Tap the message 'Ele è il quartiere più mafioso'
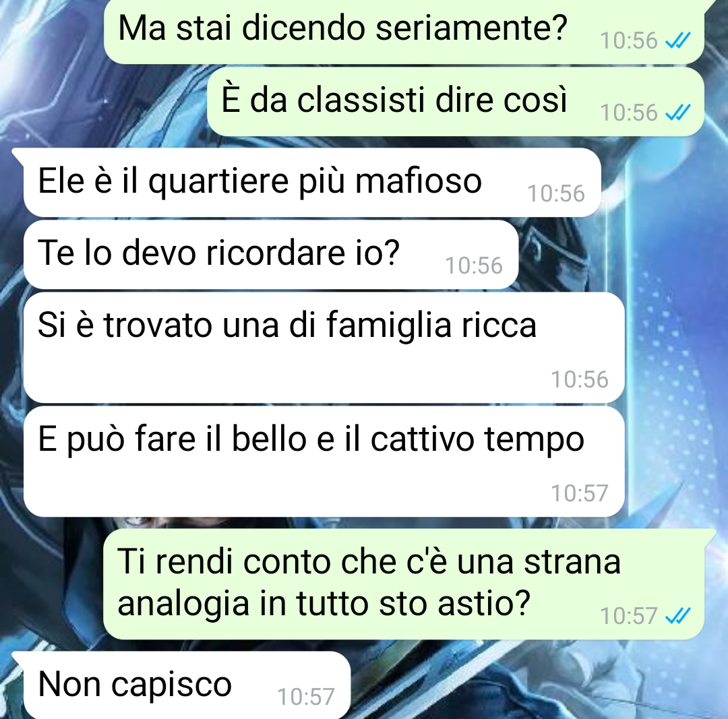 click(x=312, y=183)
